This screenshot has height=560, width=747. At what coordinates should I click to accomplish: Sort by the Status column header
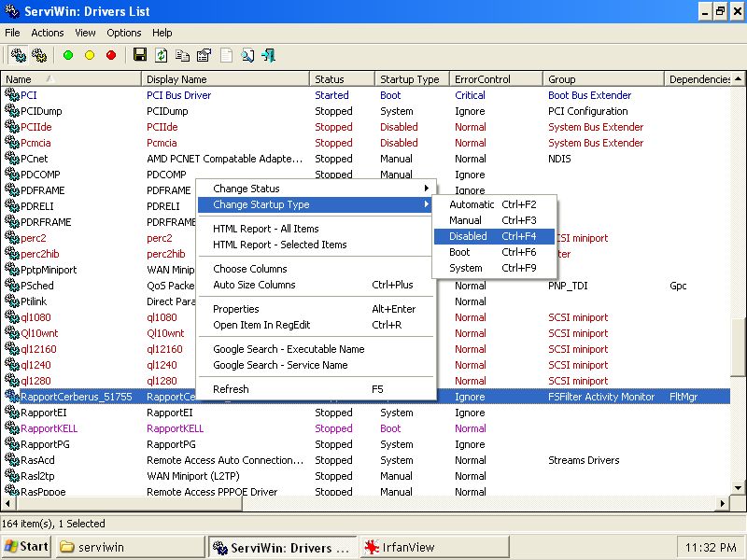(x=342, y=79)
